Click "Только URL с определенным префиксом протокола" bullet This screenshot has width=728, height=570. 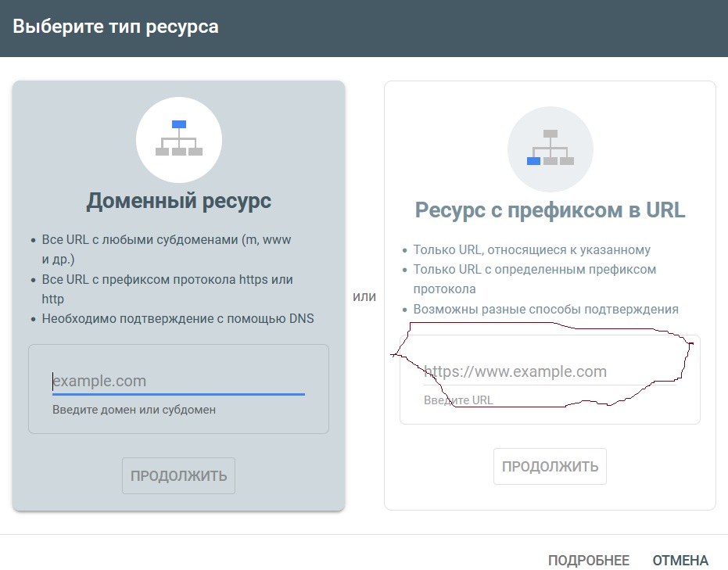coord(534,279)
